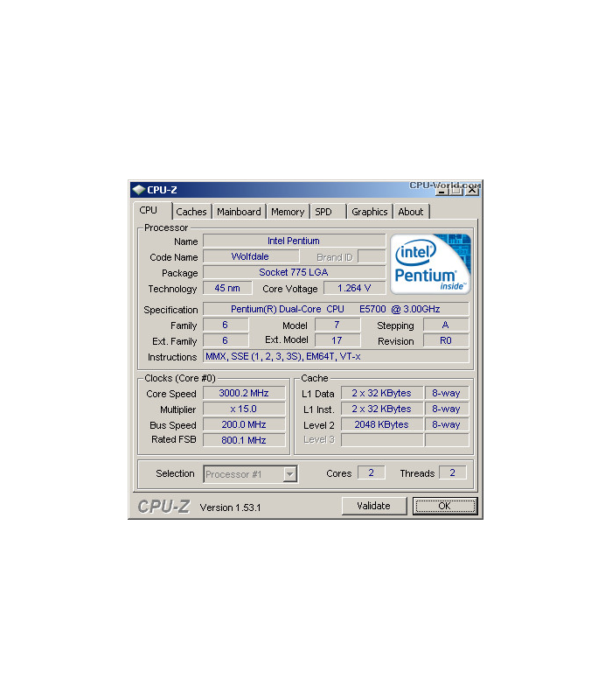The width and height of the screenshot is (612, 700).
Task: Click the CPU-Z title bar diamond icon
Action: pos(139,190)
